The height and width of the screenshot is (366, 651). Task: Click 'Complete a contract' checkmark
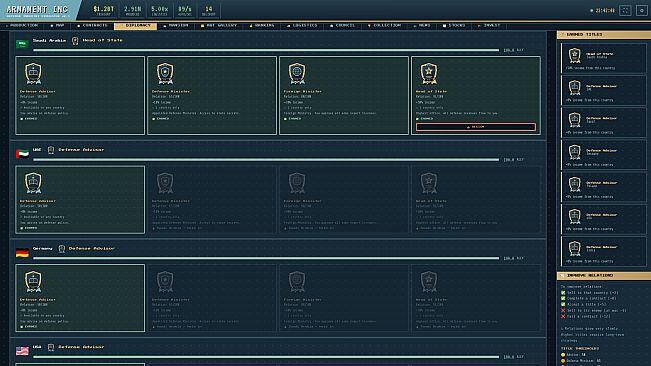click(563, 298)
